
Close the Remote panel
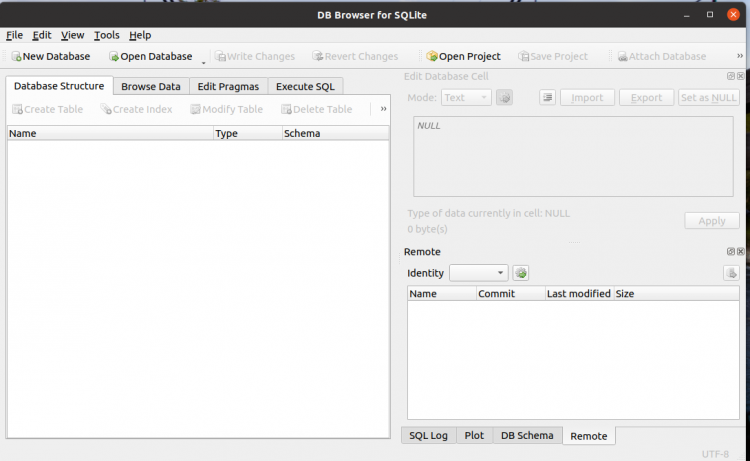tap(740, 252)
